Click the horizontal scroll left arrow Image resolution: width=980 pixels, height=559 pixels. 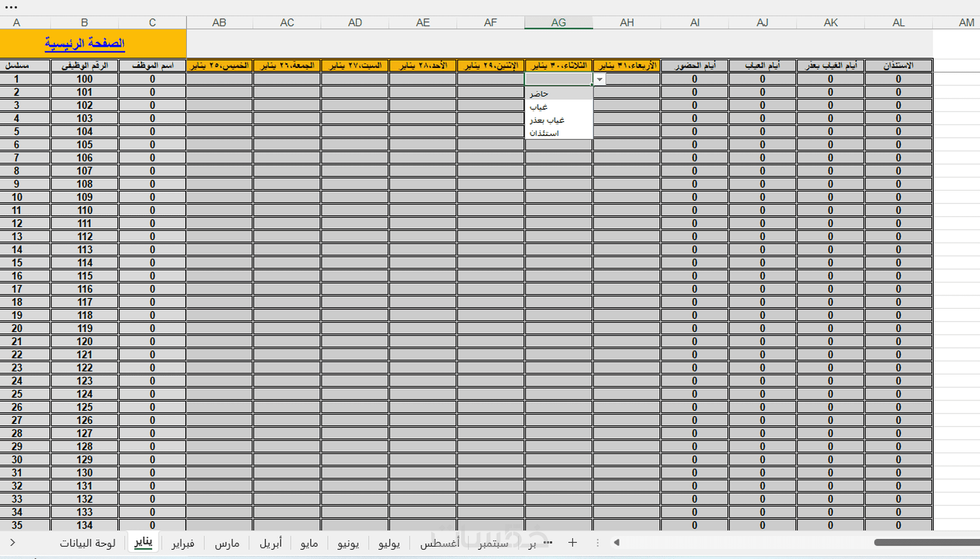tap(616, 542)
